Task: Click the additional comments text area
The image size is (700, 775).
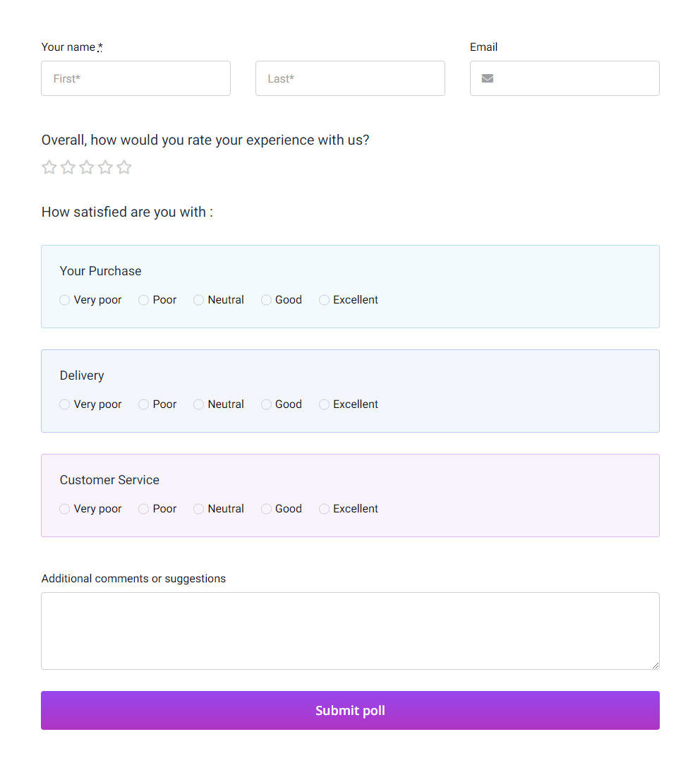Action: [x=350, y=630]
